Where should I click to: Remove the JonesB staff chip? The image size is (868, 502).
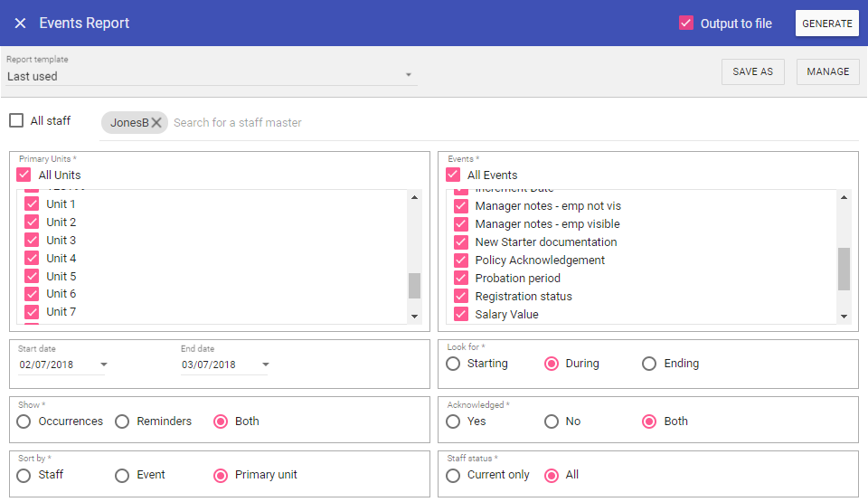[x=156, y=123]
